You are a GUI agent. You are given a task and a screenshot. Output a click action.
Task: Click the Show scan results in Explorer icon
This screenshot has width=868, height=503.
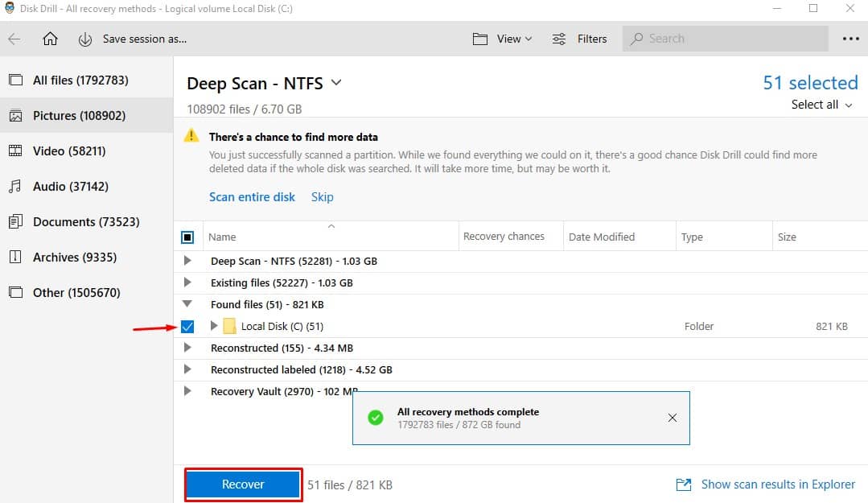coord(684,484)
